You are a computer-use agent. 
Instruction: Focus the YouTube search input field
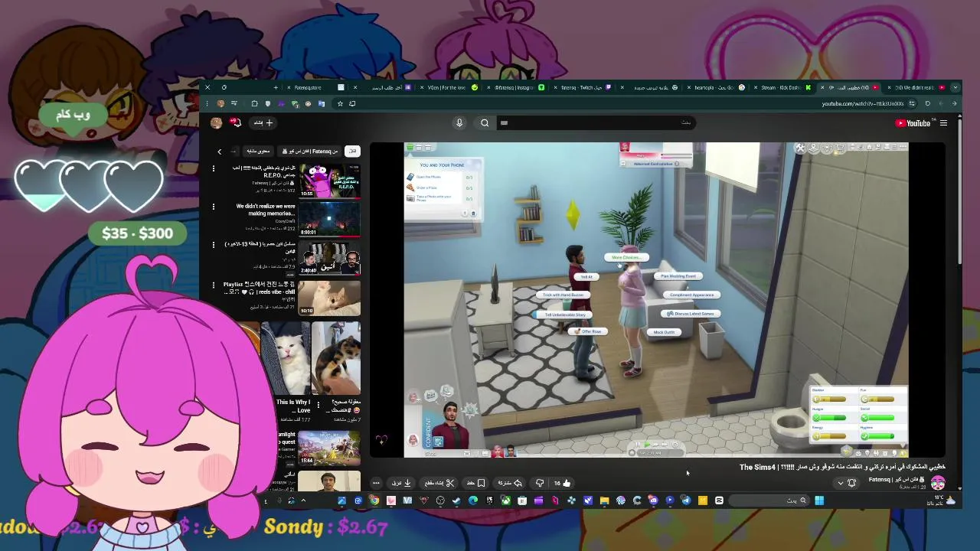pyautogui.click(x=597, y=122)
